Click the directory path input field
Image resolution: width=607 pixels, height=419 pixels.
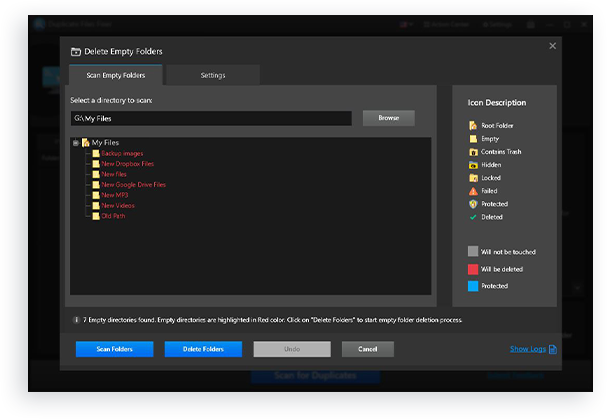click(210, 118)
